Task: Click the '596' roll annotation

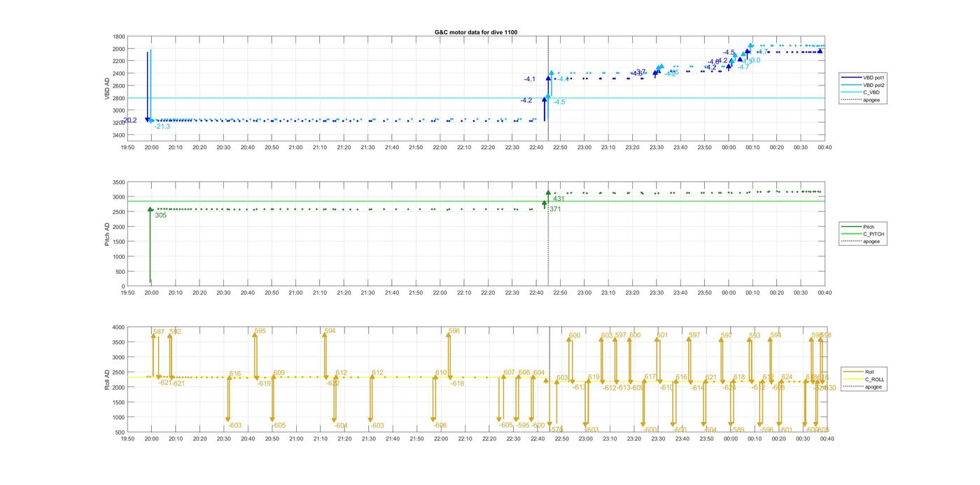Action: 454,331
